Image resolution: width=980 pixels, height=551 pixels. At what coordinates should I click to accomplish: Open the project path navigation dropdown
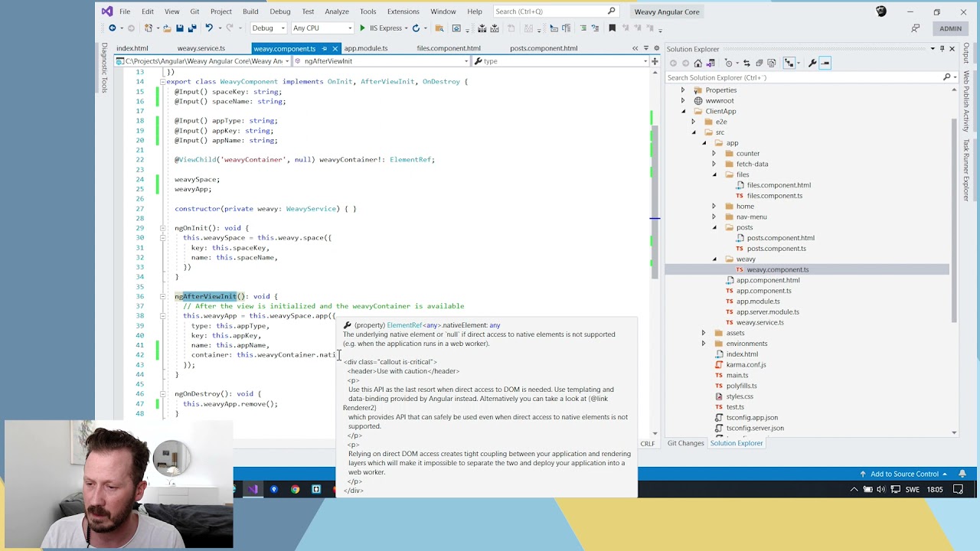(203, 61)
